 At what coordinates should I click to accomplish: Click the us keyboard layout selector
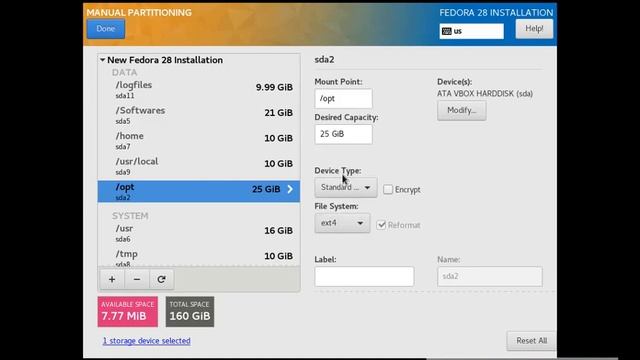[x=471, y=31]
